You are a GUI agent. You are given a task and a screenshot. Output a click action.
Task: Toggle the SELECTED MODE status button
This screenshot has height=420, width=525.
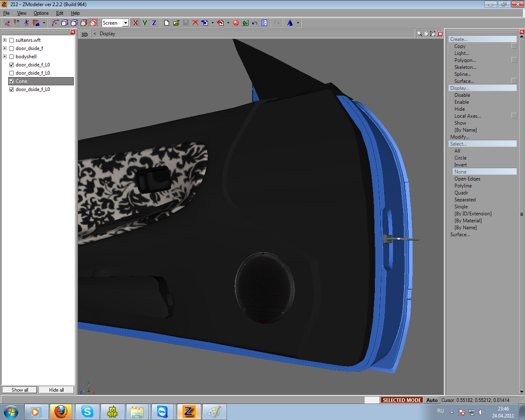click(x=402, y=400)
